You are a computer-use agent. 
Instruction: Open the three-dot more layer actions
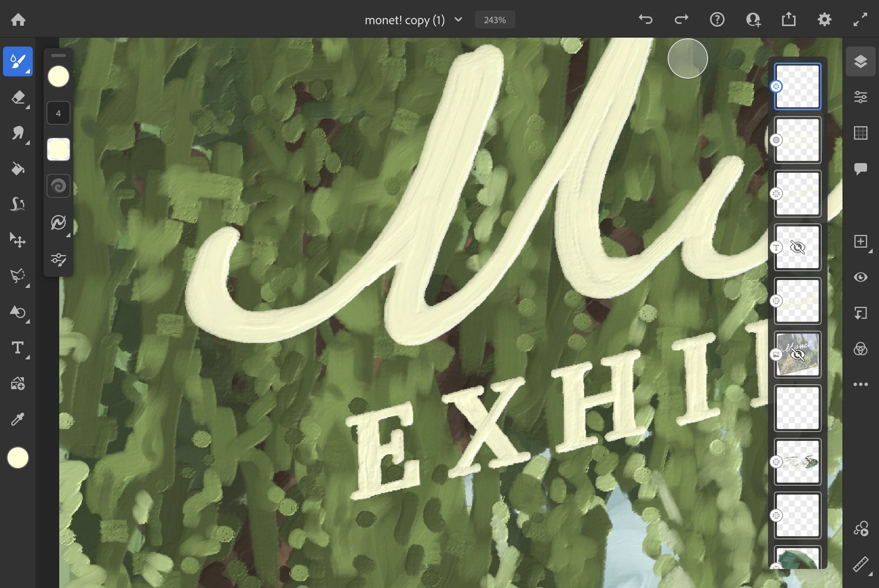click(861, 384)
